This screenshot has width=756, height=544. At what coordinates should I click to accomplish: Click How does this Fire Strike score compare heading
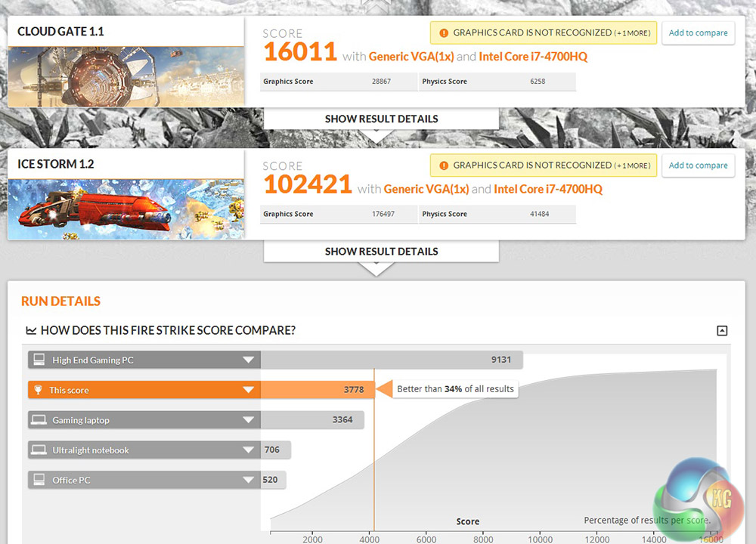(168, 330)
